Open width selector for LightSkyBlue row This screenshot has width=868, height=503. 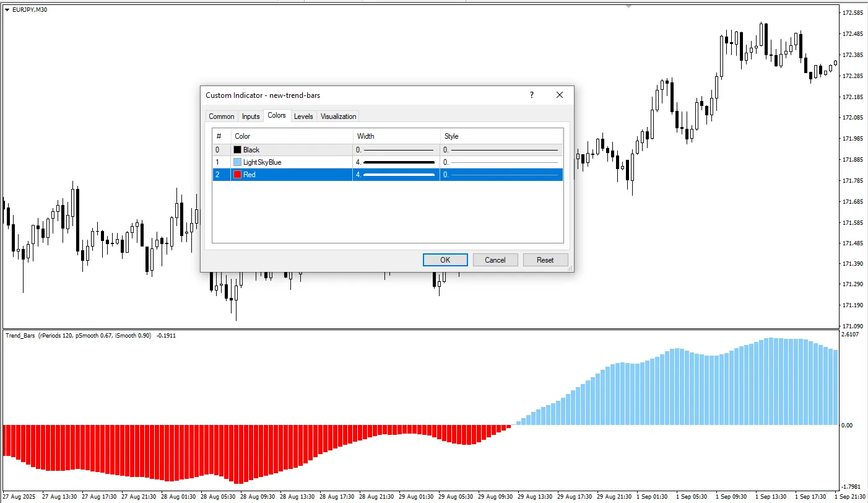pos(396,162)
